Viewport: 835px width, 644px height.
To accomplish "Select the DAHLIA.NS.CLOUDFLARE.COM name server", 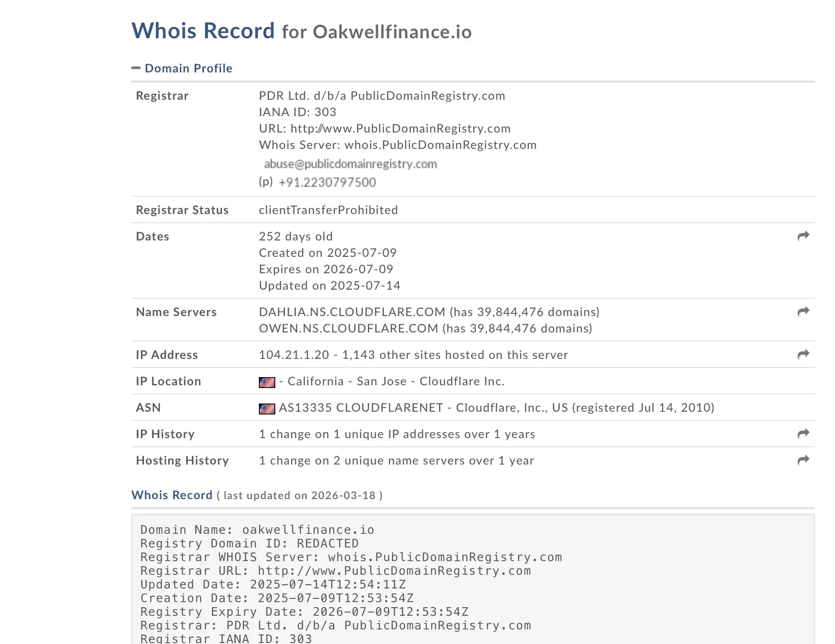I will pyautogui.click(x=352, y=312).
